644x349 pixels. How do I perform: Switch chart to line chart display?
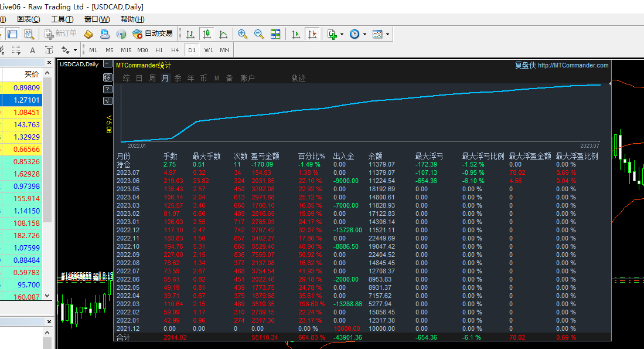(x=223, y=34)
